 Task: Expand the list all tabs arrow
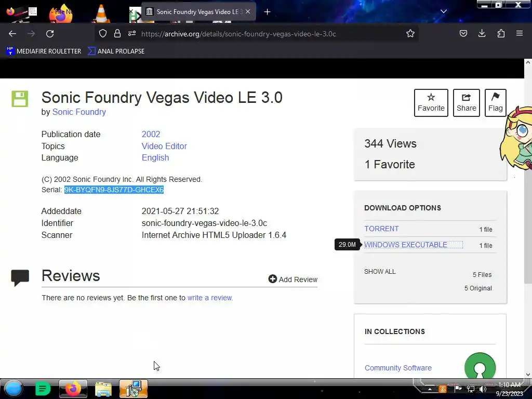444,11
